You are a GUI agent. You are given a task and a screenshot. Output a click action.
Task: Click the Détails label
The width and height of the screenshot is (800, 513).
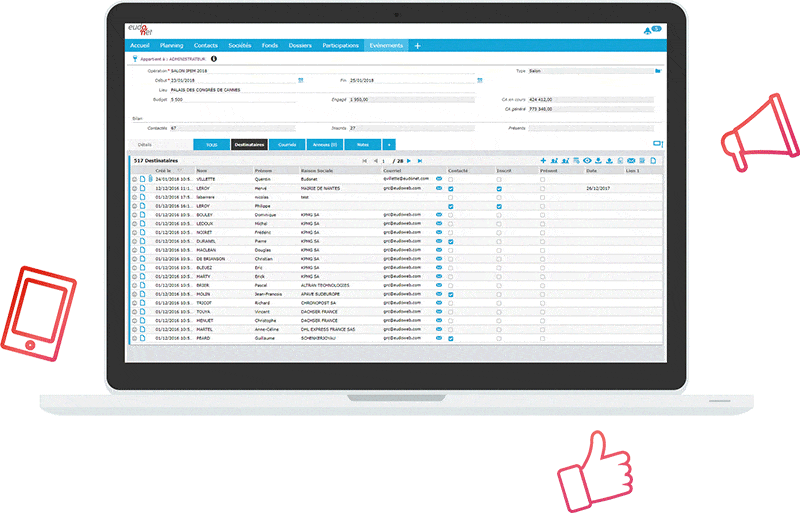tap(144, 144)
